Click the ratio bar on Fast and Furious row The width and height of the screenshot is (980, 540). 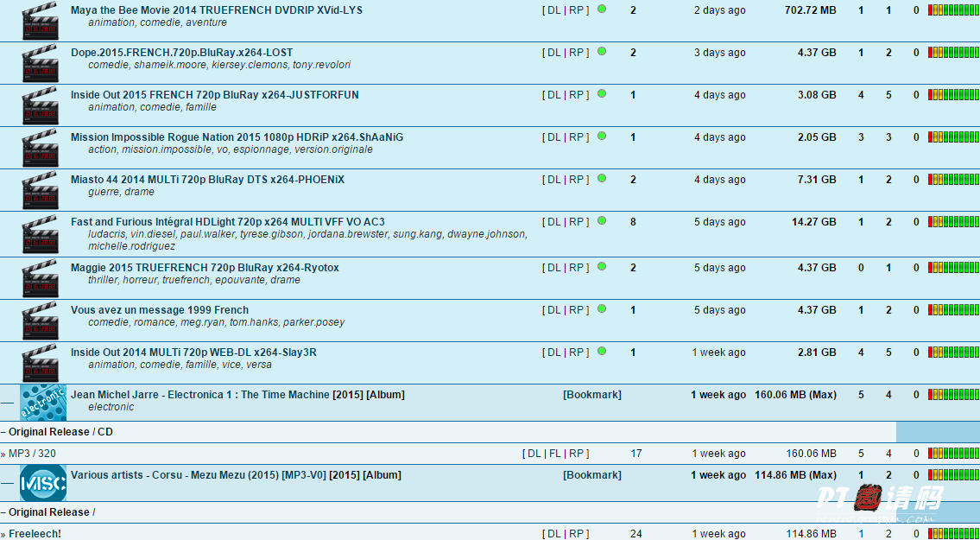pyautogui.click(x=953, y=221)
